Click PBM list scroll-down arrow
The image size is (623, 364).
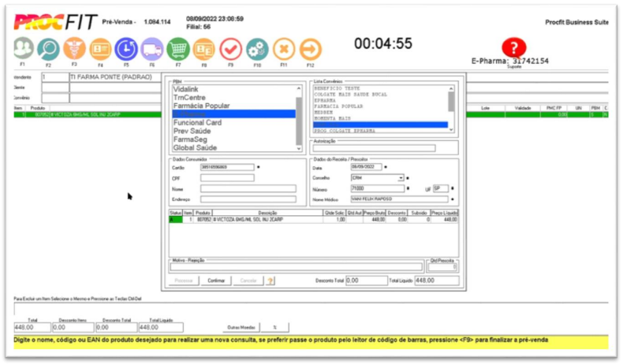pyautogui.click(x=299, y=148)
